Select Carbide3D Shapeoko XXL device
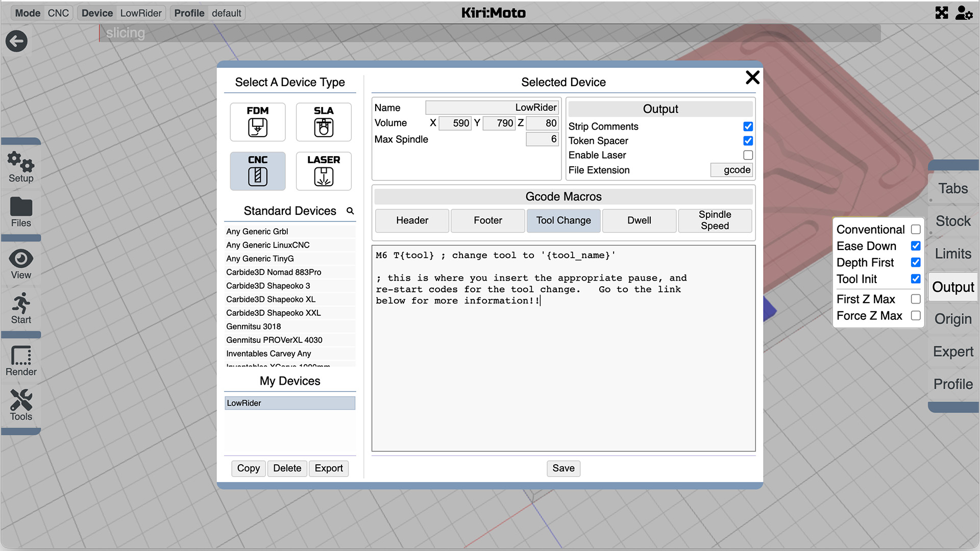 click(x=290, y=313)
